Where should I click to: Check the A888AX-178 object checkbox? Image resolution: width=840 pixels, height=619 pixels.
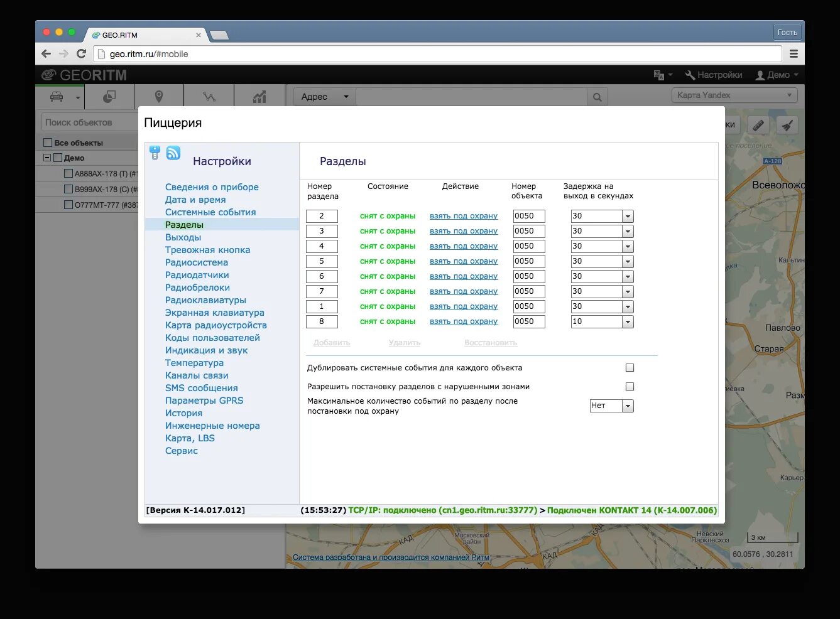click(68, 173)
